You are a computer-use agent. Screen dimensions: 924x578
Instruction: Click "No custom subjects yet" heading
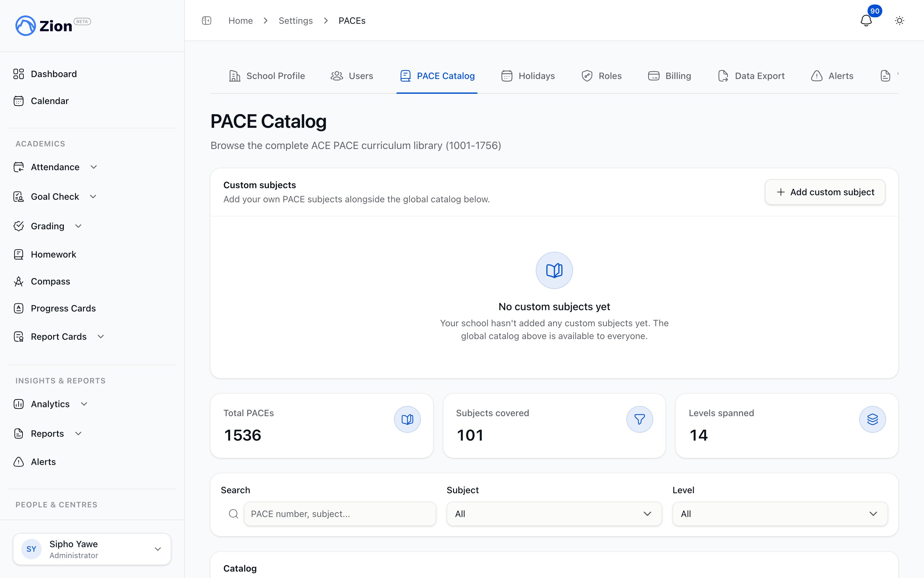click(x=554, y=307)
